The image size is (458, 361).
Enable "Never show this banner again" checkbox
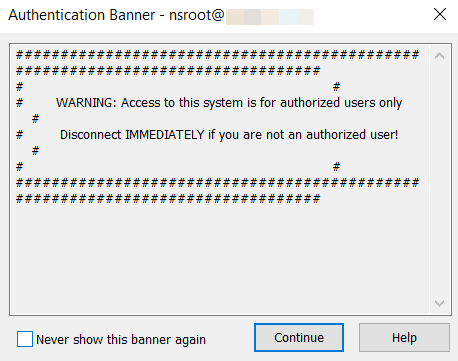point(25,339)
